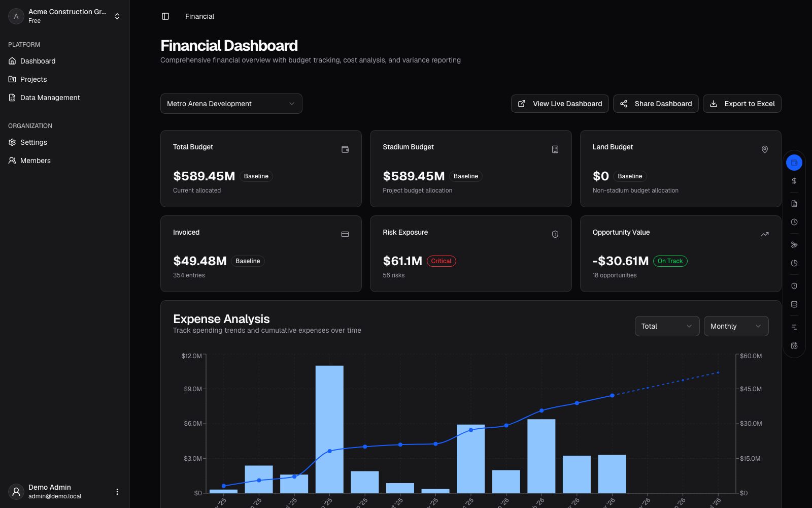The height and width of the screenshot is (508, 812).
Task: Open Projects in the sidebar
Action: [x=65, y=79]
